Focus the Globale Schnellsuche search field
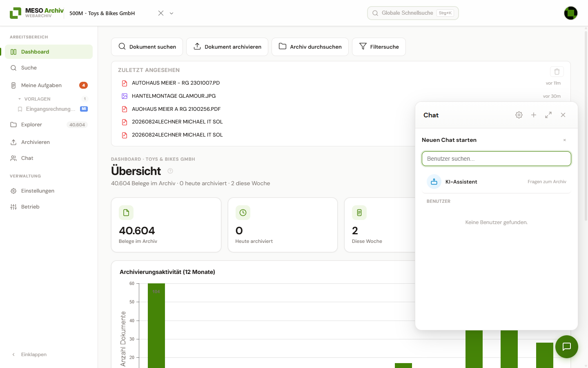Screen dimensions: 588x368 (x=413, y=13)
